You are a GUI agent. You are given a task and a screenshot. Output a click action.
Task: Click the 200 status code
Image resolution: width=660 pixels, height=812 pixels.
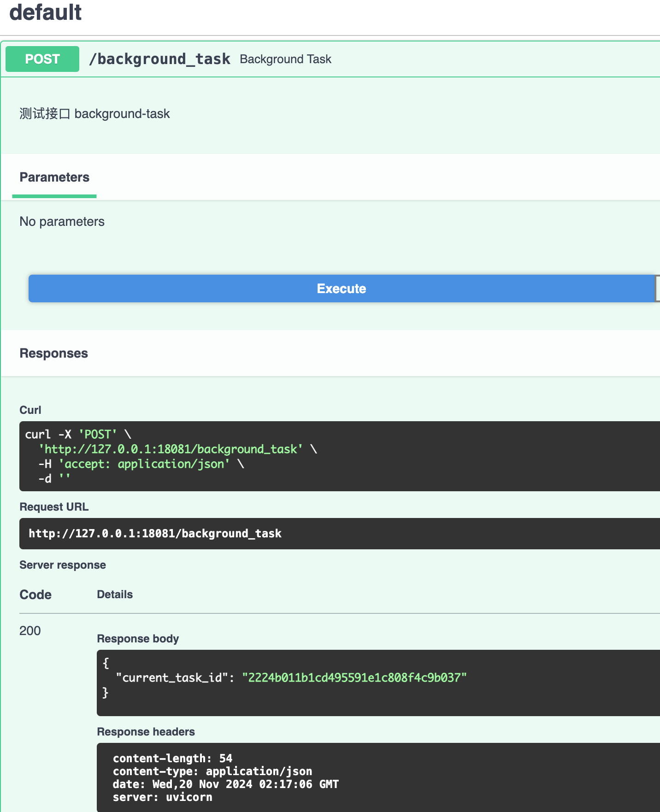(30, 631)
